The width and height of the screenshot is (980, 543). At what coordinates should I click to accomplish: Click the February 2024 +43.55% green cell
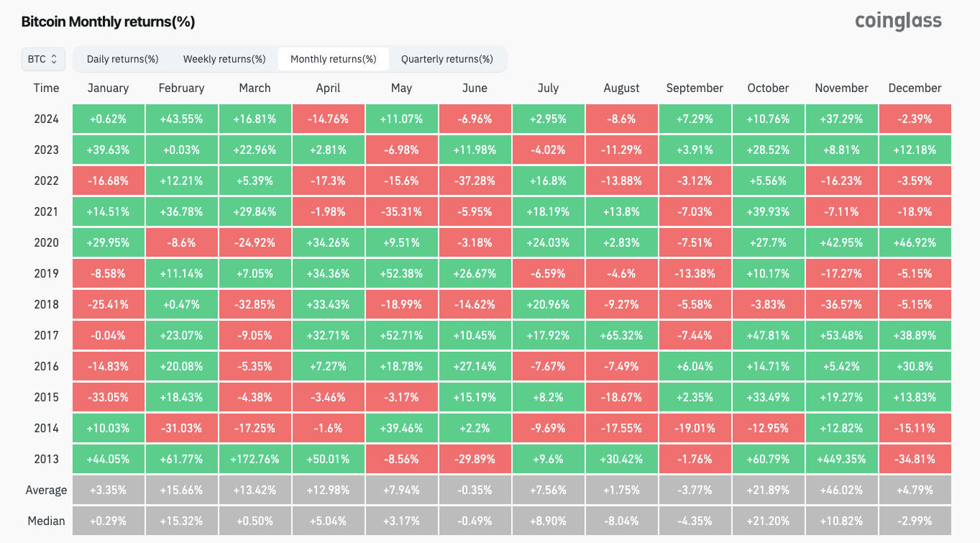click(181, 119)
